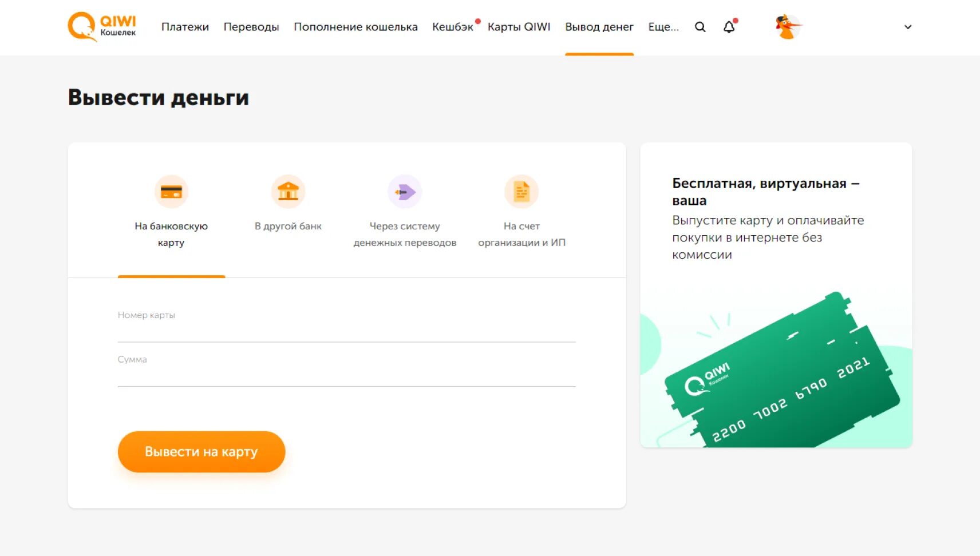This screenshot has height=556, width=980.
Task: Open Карты QIWI page
Action: pos(519,27)
